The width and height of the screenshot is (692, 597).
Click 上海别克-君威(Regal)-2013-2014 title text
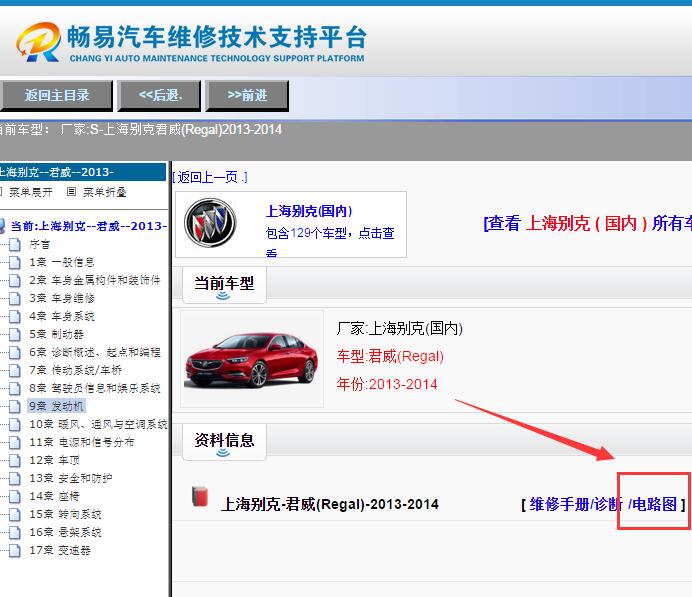329,504
